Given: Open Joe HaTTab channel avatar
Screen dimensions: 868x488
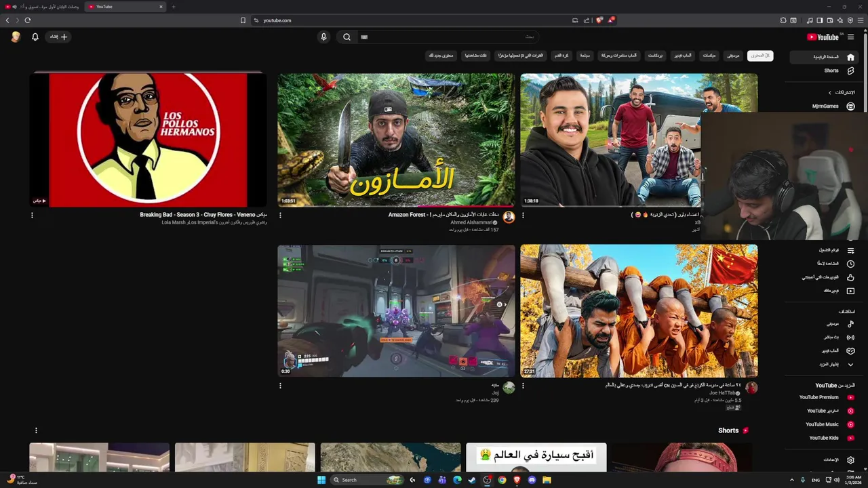Looking at the screenshot, I should pos(751,388).
